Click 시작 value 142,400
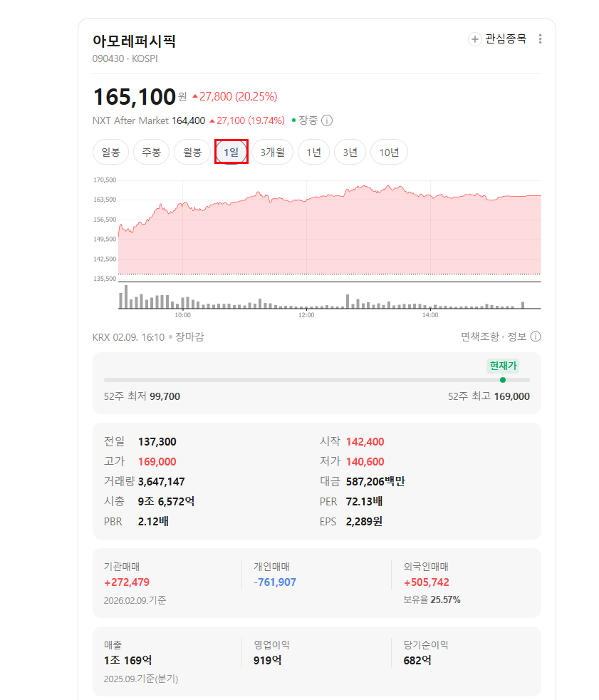599x700 pixels. tap(365, 442)
